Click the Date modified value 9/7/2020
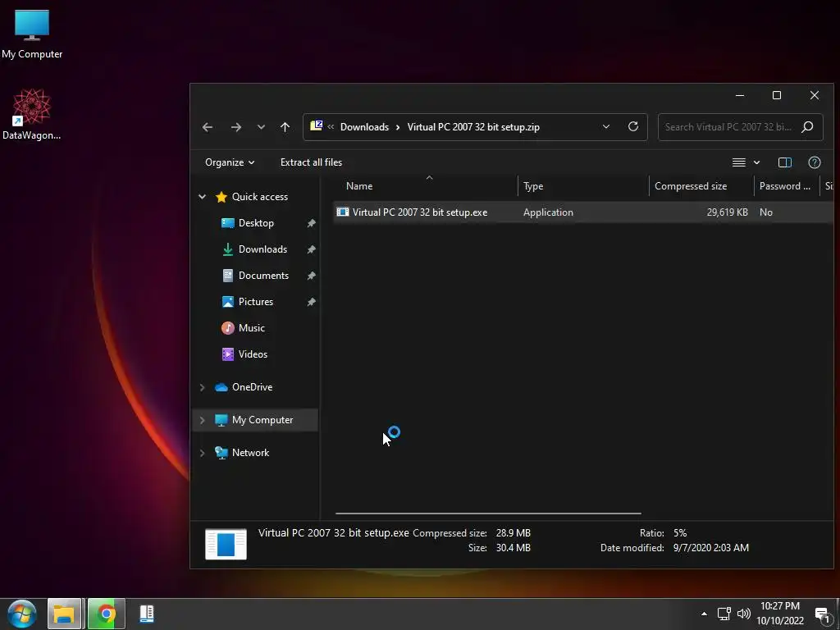This screenshot has height=630, width=840. tap(711, 547)
